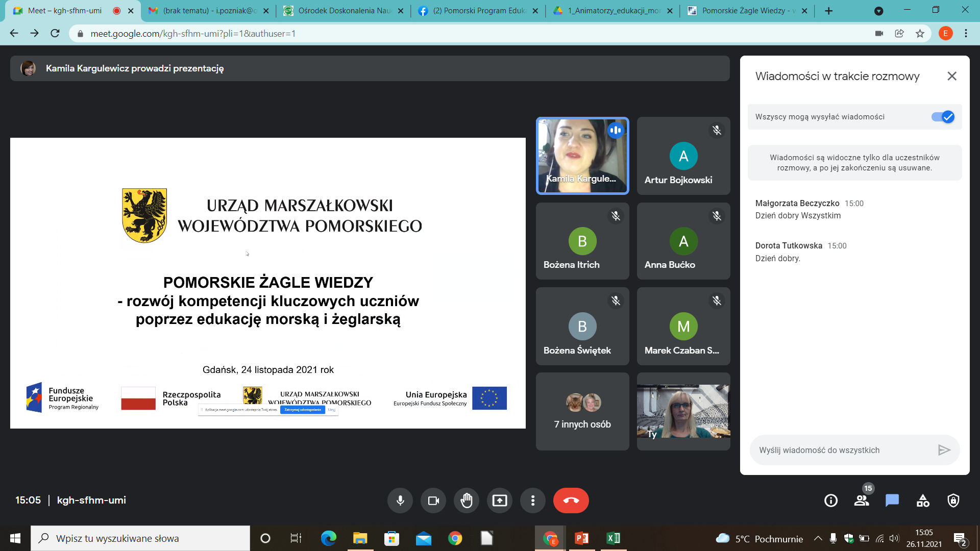The height and width of the screenshot is (551, 980).
Task: Open the '7 innych osób' participants tile
Action: [582, 411]
